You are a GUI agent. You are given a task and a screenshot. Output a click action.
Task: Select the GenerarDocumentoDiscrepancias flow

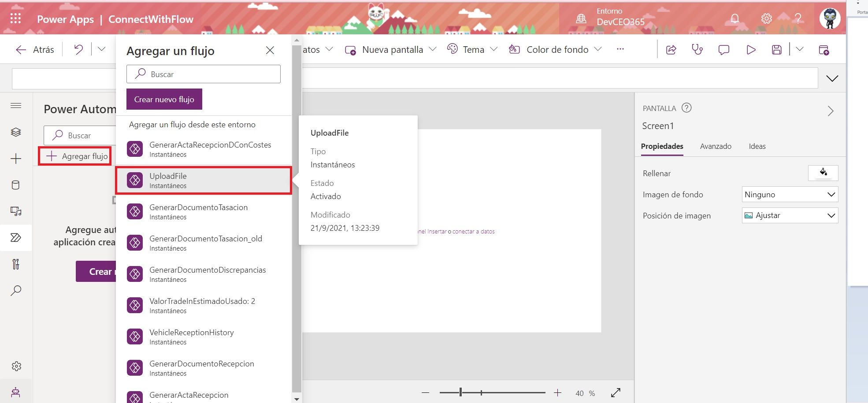[204, 274]
